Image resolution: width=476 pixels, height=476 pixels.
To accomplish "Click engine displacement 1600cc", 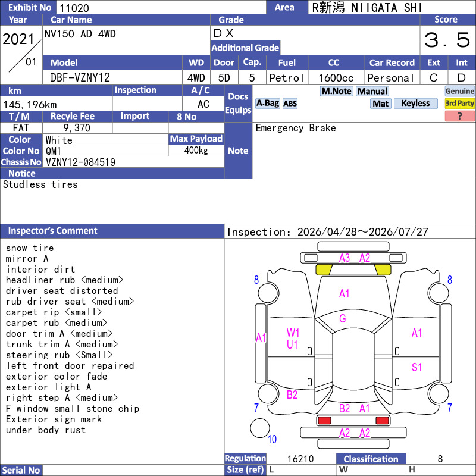I will (x=336, y=78).
